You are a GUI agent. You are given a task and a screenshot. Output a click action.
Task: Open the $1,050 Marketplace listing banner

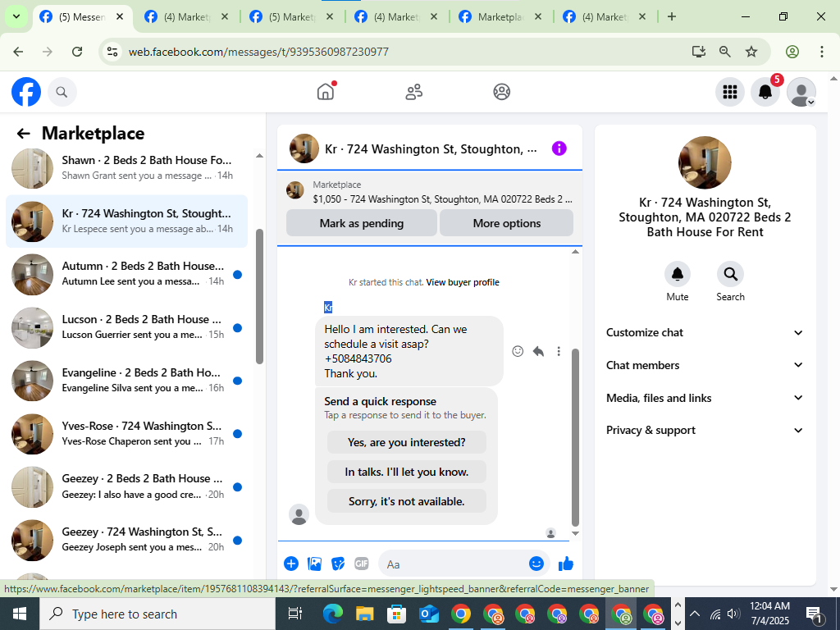pos(430,192)
